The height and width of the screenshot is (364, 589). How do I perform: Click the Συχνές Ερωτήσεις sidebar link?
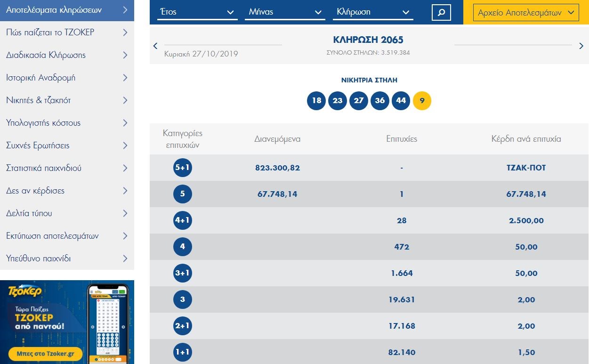pyautogui.click(x=67, y=146)
